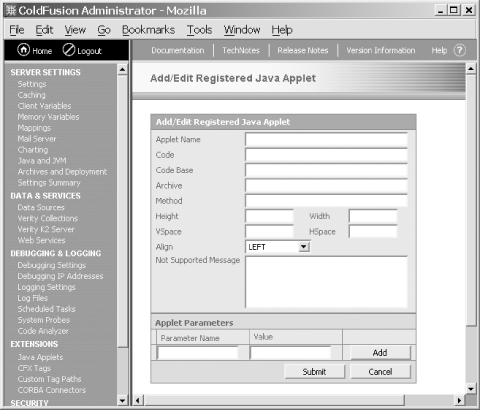Click the Code input field
The height and width of the screenshot is (410, 481).
point(326,155)
